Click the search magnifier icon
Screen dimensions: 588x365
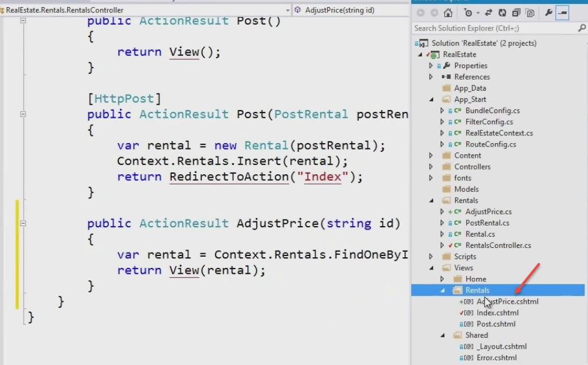[x=582, y=28]
